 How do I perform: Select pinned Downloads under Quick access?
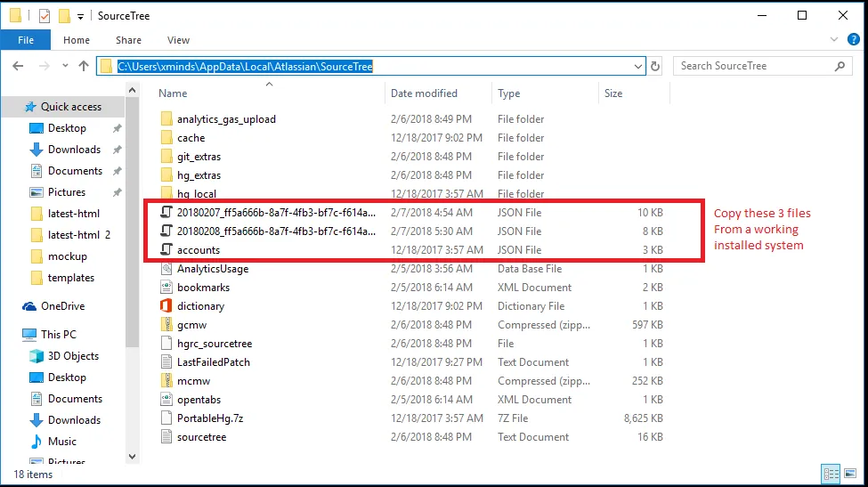point(74,150)
